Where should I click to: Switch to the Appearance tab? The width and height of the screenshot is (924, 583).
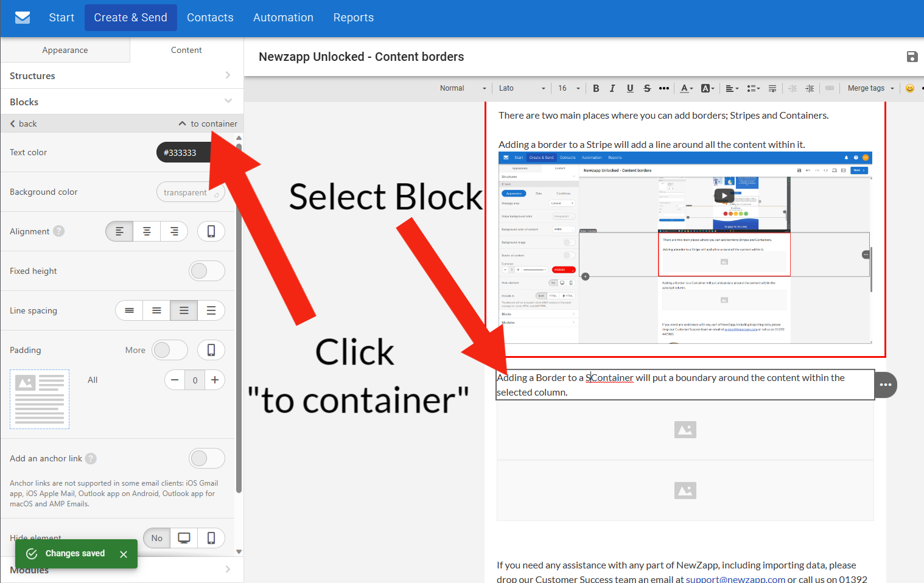pos(65,50)
